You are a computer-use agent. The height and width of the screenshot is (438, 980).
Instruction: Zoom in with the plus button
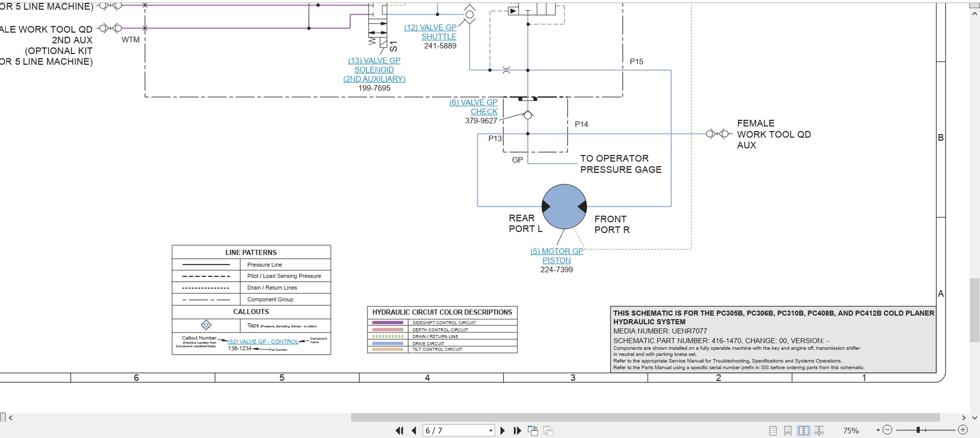tap(963, 430)
